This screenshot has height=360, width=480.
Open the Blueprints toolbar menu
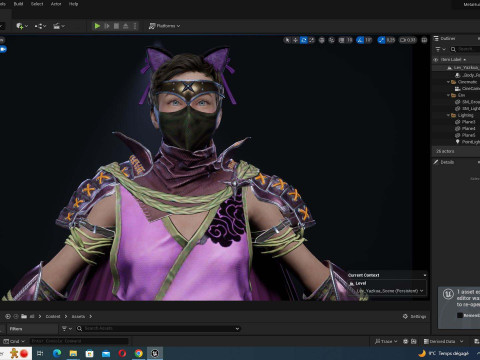click(40, 26)
